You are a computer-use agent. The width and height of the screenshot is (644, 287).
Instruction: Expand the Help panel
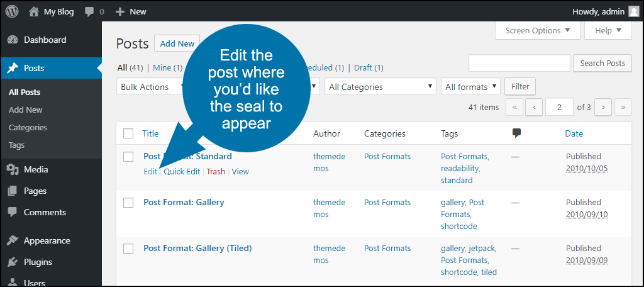pyautogui.click(x=608, y=30)
